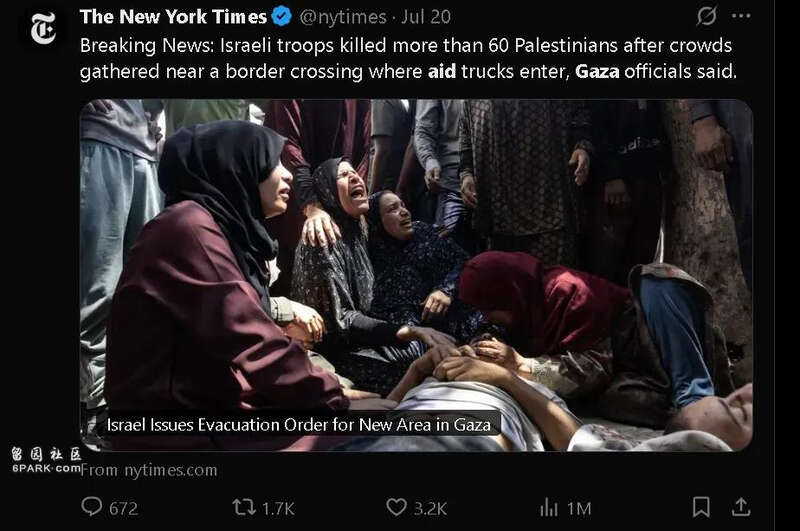The image size is (800, 531).
Task: Open the From nytimes.com source link
Action: click(x=149, y=470)
